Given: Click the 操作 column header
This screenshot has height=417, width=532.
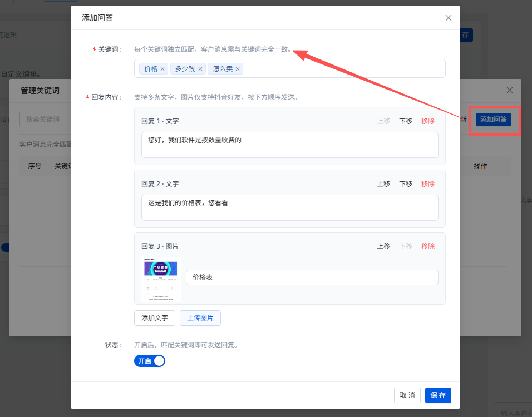Looking at the screenshot, I should (x=480, y=166).
